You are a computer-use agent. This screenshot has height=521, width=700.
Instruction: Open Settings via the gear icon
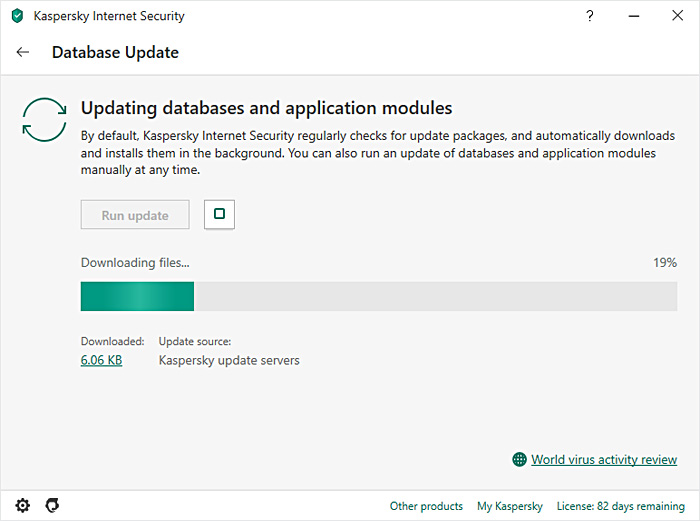23,505
